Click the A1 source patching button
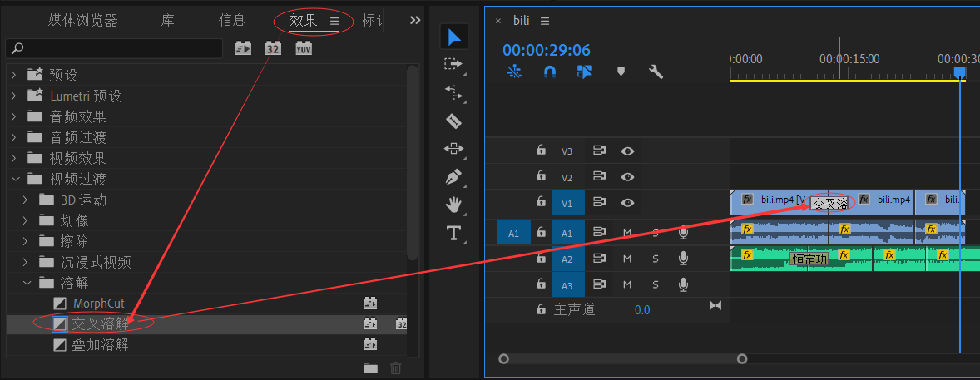Screen dimensions: 980x380 coord(514,233)
